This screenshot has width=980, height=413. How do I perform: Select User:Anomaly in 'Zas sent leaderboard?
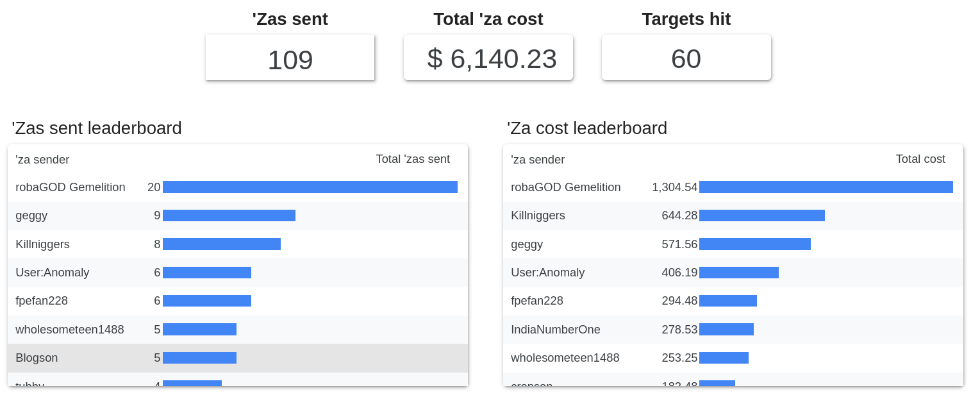pos(53,273)
